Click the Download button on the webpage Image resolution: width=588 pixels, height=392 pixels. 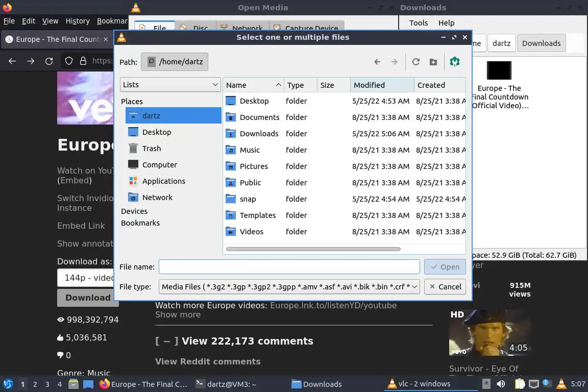click(x=88, y=298)
